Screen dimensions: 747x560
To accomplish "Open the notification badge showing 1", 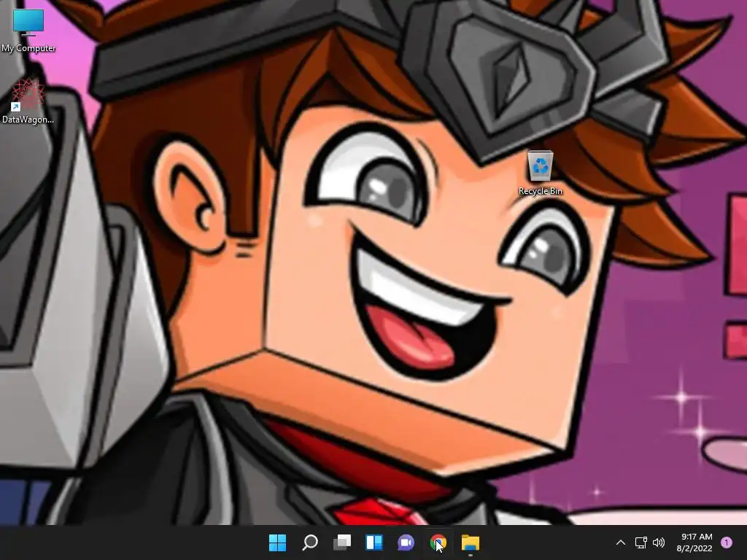I will 727,542.
